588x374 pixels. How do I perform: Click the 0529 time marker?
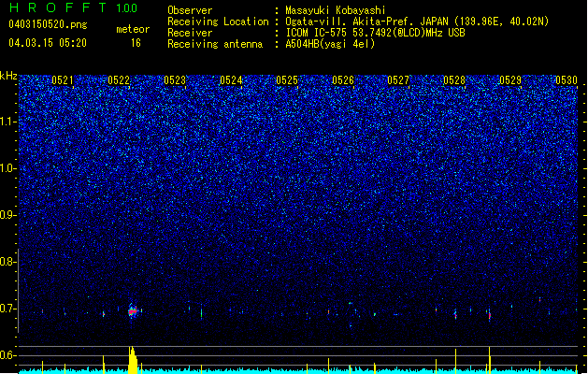[x=510, y=80]
